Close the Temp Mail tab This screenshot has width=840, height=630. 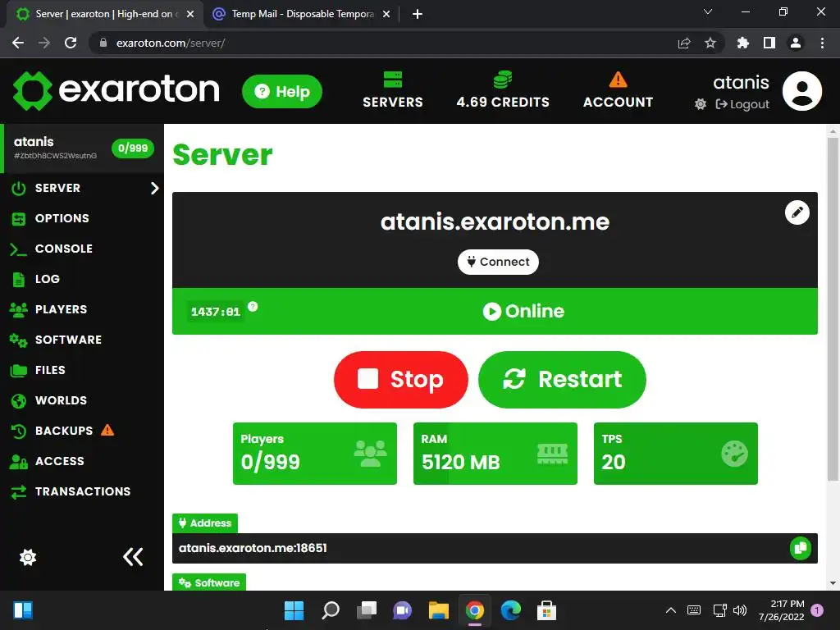click(x=386, y=14)
